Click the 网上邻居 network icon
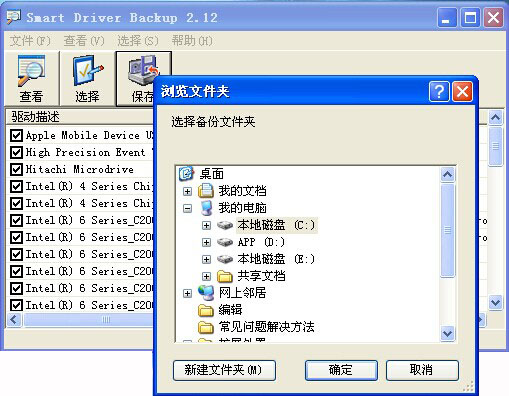This screenshot has width=509, height=396. pyautogui.click(x=206, y=293)
